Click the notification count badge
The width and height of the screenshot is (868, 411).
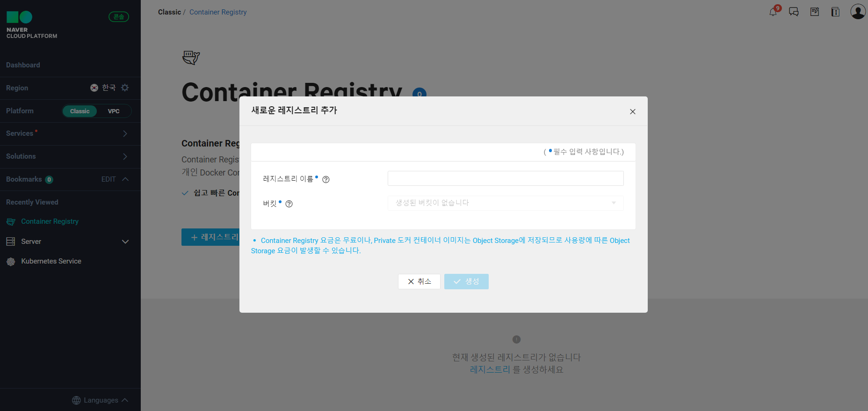click(778, 8)
